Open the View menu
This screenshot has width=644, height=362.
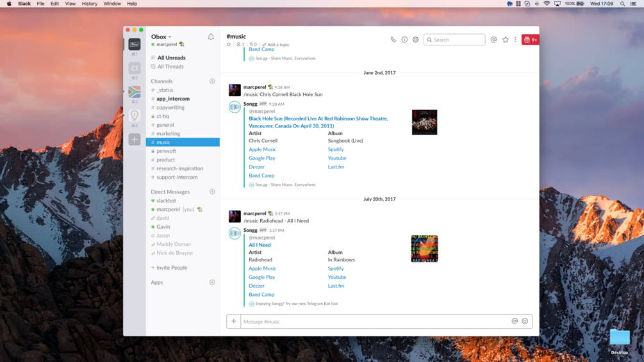[70, 4]
